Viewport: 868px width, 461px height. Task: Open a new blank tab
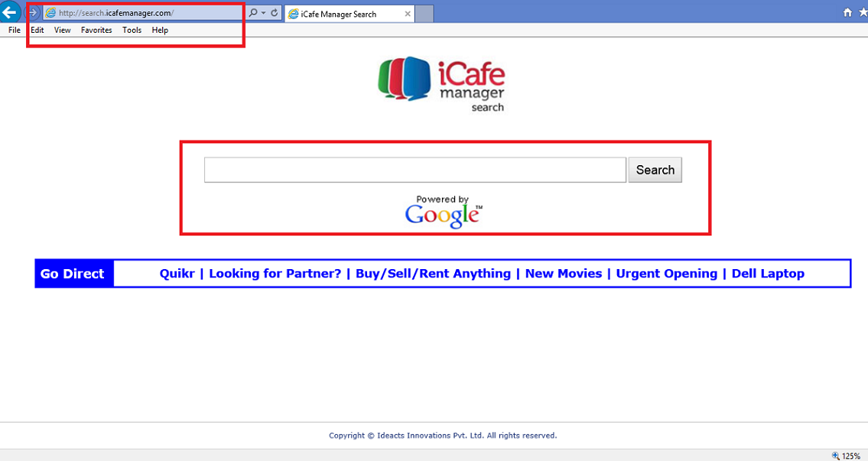click(x=424, y=14)
